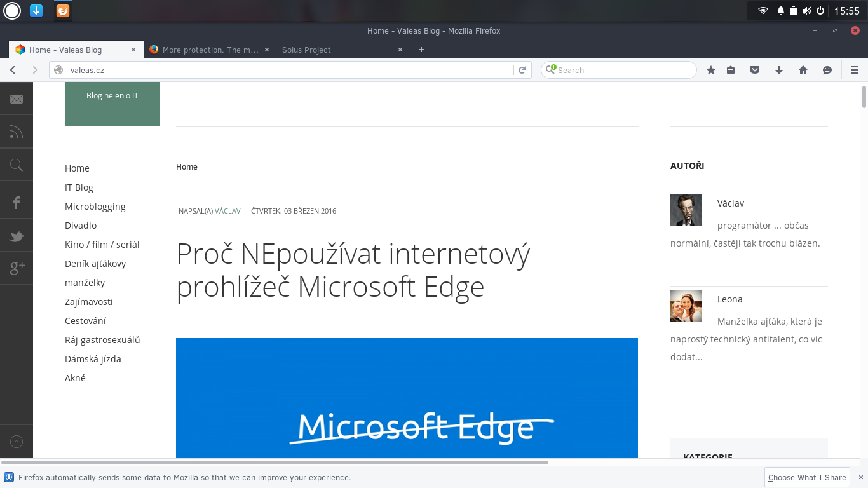Bookmark this page with star icon

[x=711, y=70]
